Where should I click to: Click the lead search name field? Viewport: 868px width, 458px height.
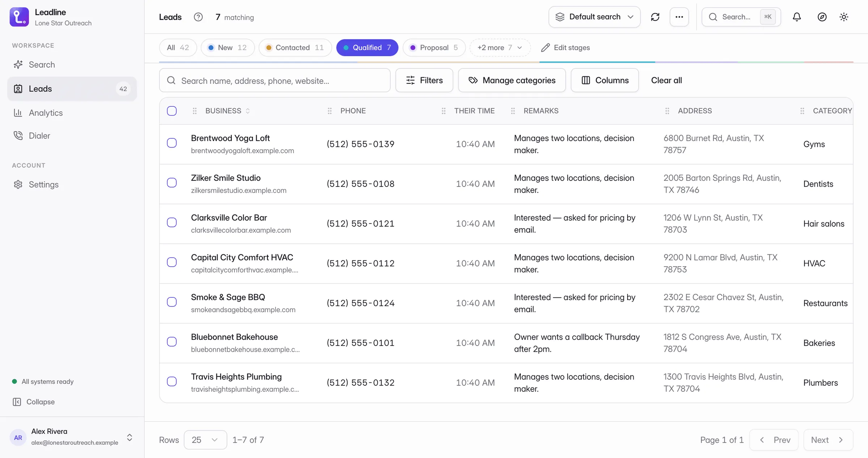click(275, 80)
